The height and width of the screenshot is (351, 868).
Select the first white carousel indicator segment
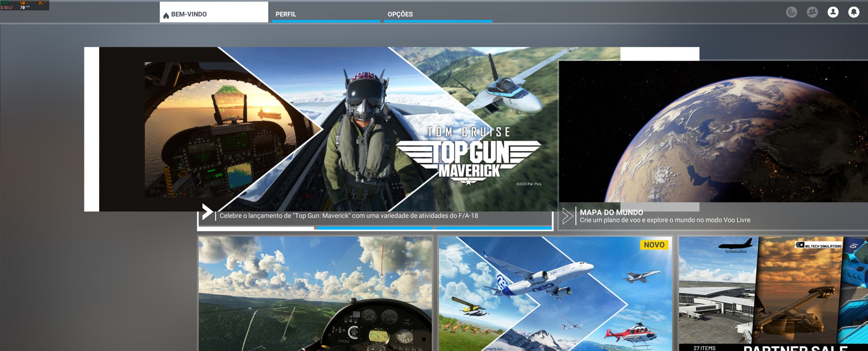pos(257,228)
